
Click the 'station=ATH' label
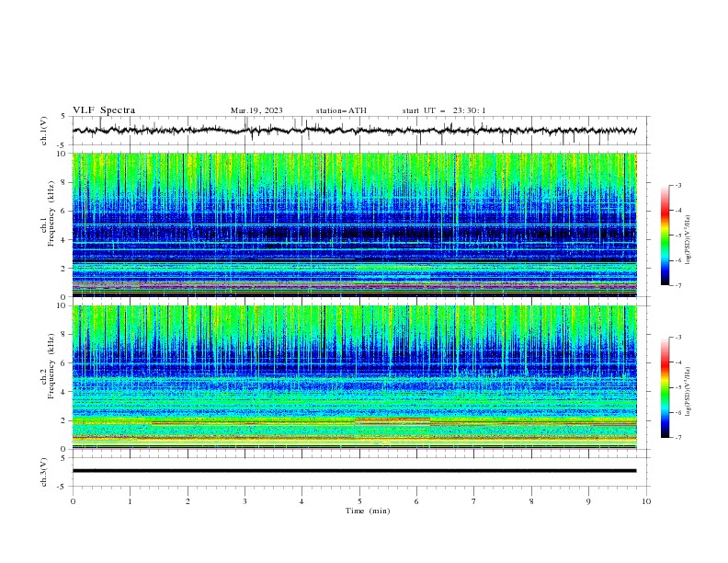[341, 110]
